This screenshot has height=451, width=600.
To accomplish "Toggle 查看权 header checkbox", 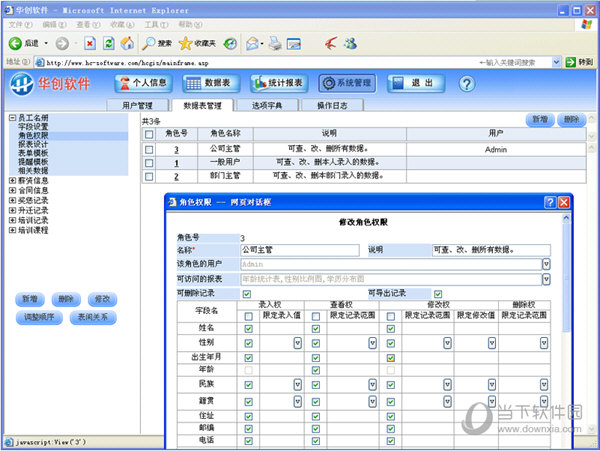I will coord(316,316).
